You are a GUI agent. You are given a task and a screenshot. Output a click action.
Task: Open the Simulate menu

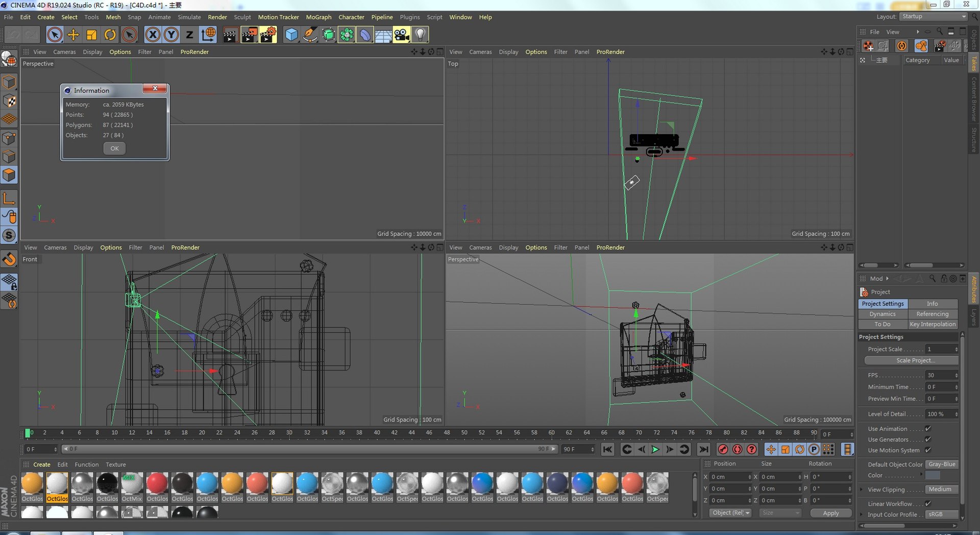[189, 17]
